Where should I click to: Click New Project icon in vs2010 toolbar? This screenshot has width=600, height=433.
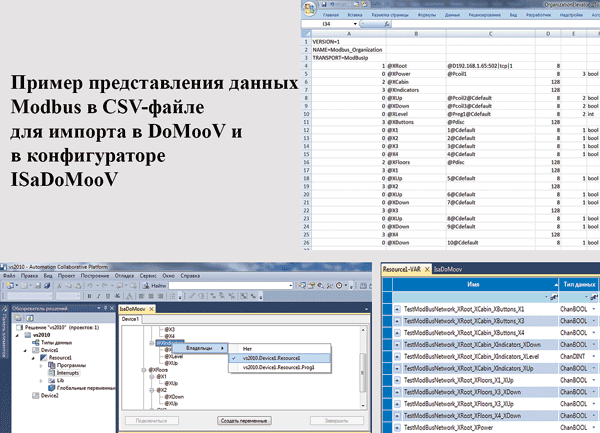[x=10, y=285]
